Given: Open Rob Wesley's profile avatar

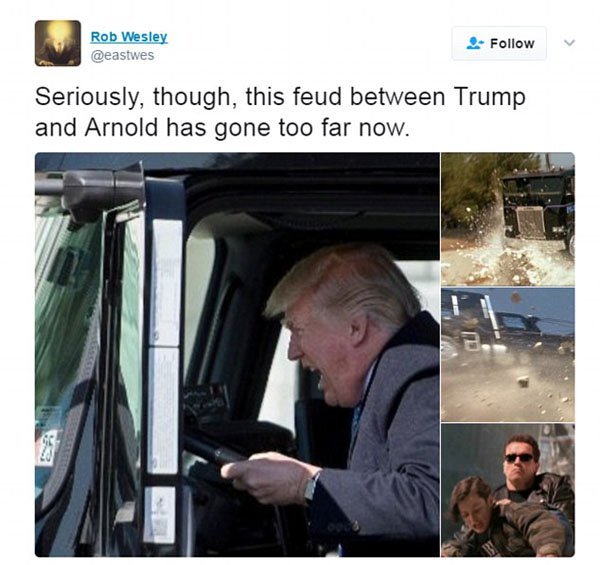Looking at the screenshot, I should tap(58, 43).
